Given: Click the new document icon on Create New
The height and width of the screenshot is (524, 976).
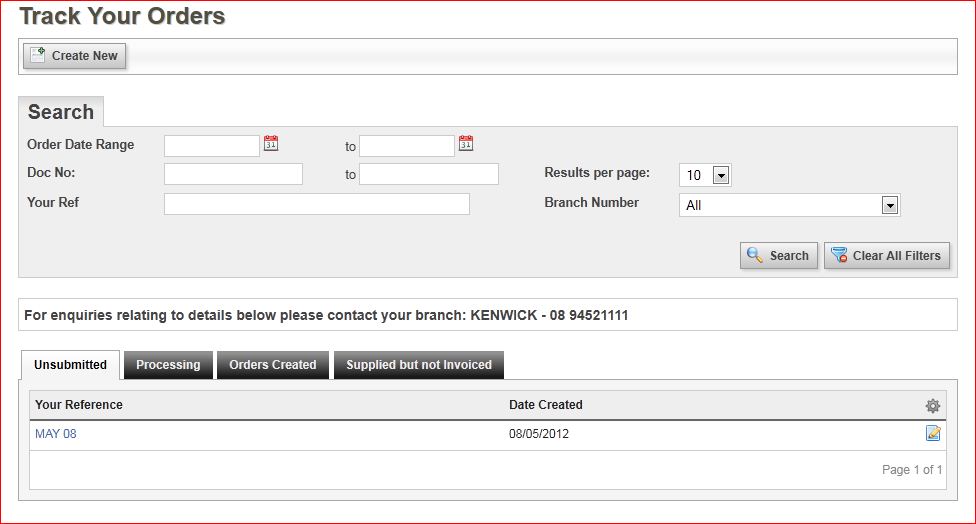Looking at the screenshot, I should (37, 55).
